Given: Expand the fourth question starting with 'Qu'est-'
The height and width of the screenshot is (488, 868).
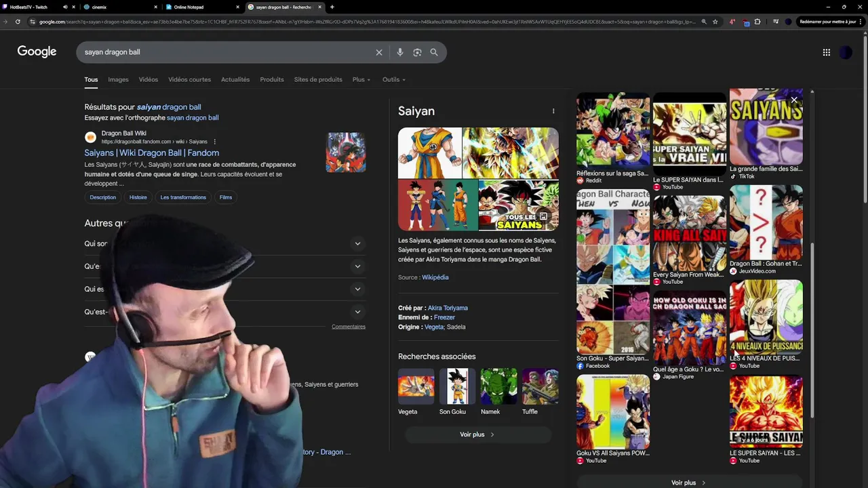Looking at the screenshot, I should tap(357, 312).
